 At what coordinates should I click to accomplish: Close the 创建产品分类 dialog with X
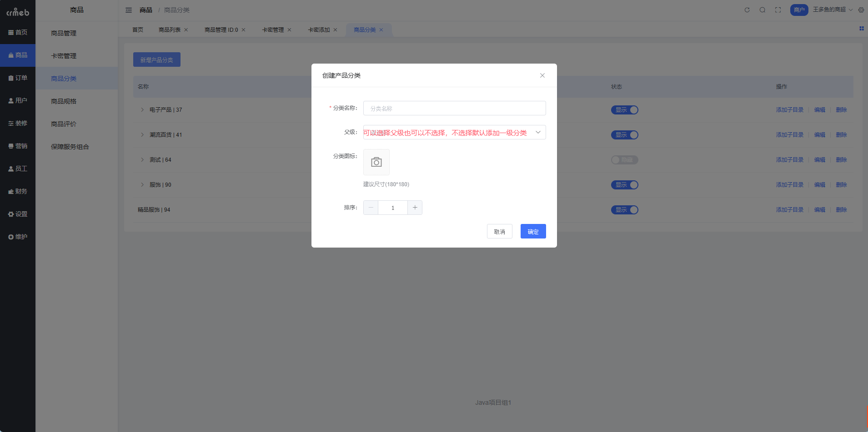(x=542, y=75)
